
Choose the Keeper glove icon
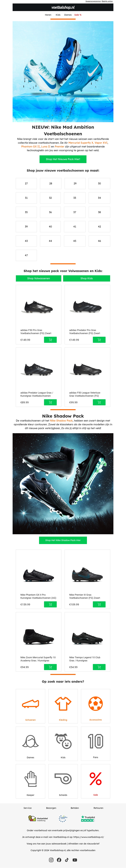(31, 779)
